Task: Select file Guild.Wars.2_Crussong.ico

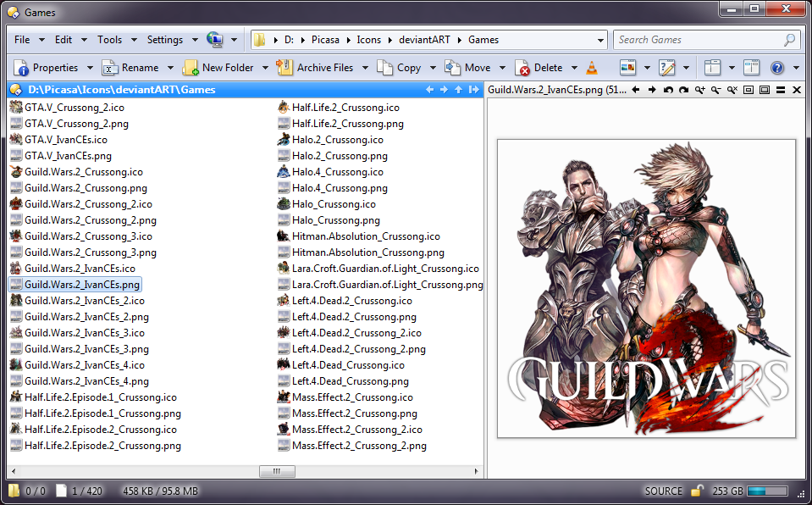Action: 77,172
